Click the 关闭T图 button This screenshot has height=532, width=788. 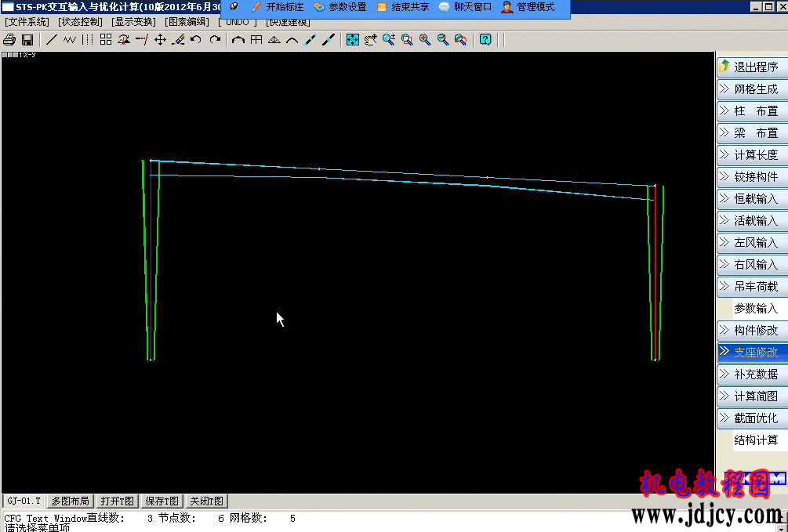[207, 501]
